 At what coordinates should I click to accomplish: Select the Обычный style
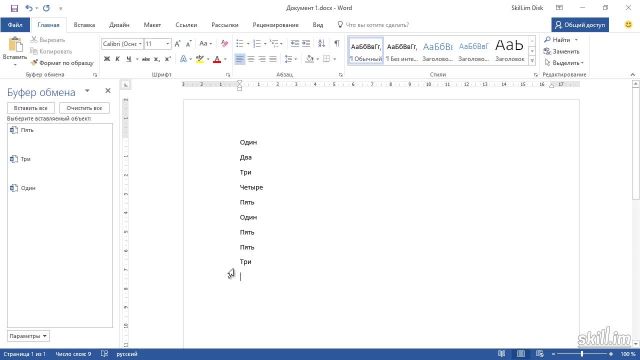point(366,51)
